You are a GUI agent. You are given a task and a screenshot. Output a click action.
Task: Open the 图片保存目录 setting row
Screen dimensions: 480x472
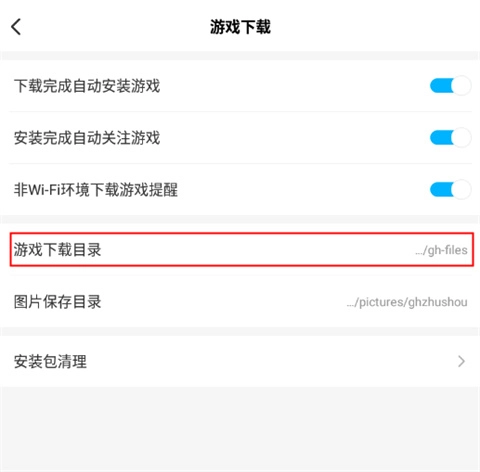click(240, 302)
